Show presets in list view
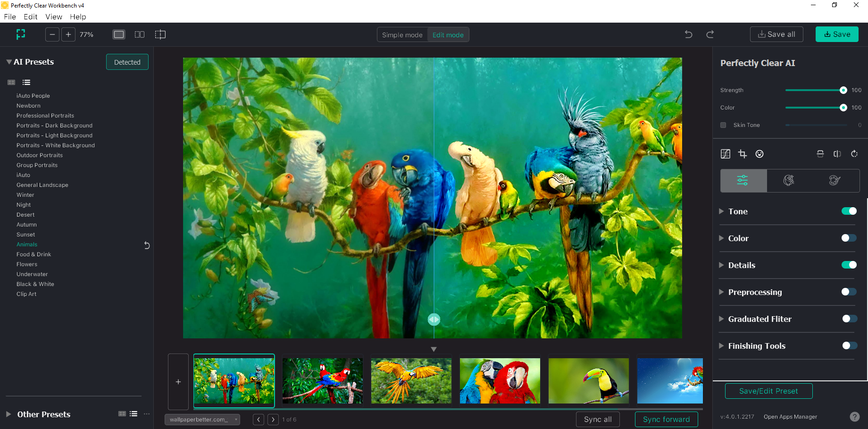868x429 pixels. [x=26, y=83]
